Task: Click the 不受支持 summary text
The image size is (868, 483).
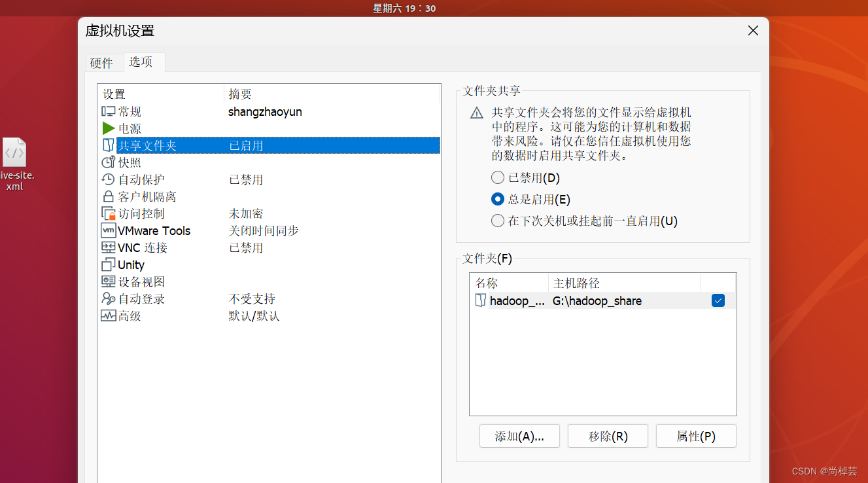Action: pyautogui.click(x=252, y=299)
